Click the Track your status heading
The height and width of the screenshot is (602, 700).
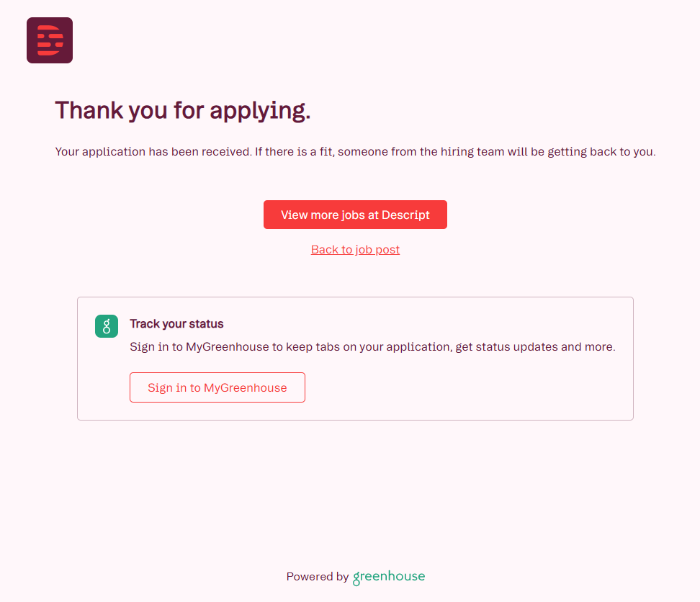point(176,324)
